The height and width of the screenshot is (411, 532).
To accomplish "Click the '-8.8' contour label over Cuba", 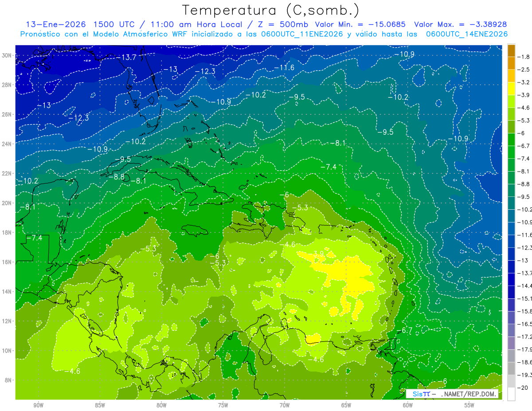I will point(116,176).
